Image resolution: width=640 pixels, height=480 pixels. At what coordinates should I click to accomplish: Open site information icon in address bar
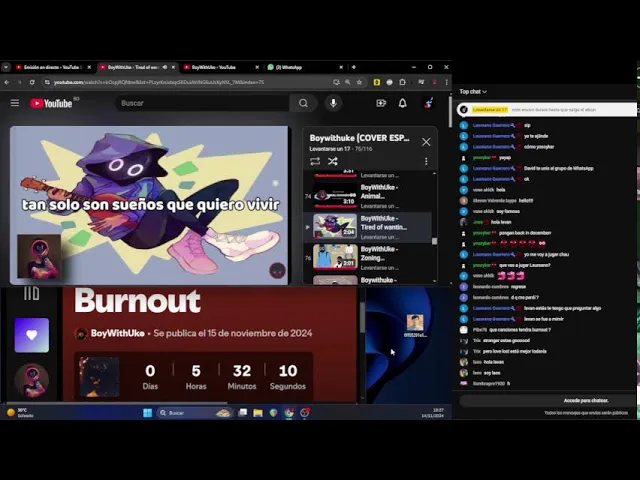click(x=47, y=82)
